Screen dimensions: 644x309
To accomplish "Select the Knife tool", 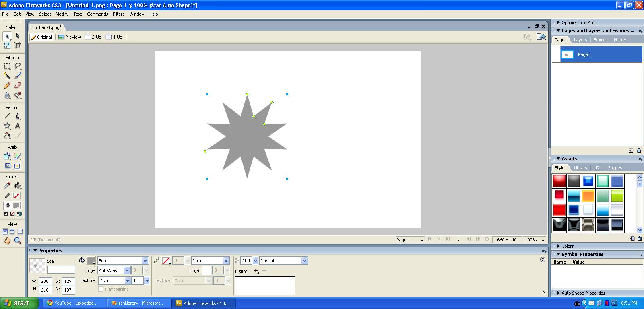I will coord(17,136).
